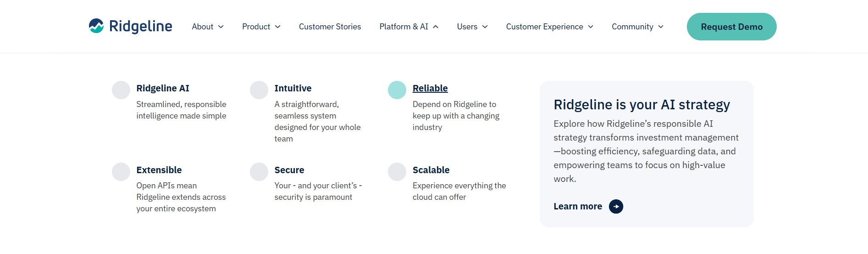Open the Secure link
Viewport: 868px width, 254px height.
click(289, 170)
